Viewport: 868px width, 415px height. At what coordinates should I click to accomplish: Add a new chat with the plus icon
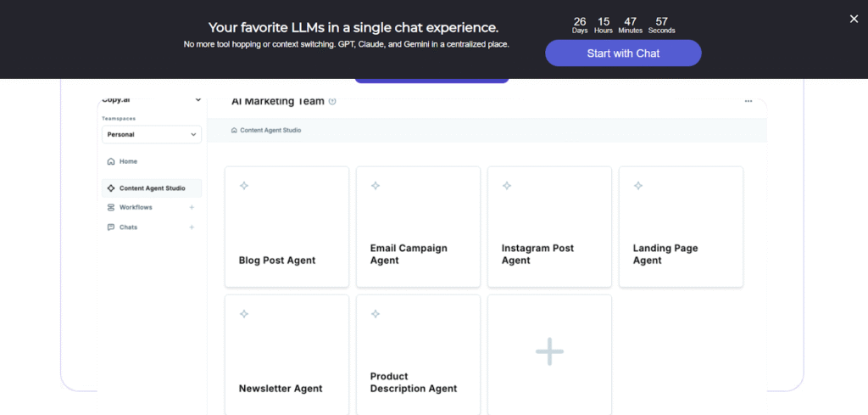point(192,227)
